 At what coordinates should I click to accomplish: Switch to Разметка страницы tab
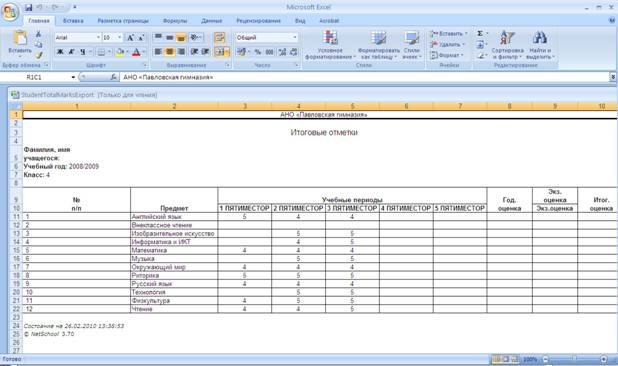[123, 20]
